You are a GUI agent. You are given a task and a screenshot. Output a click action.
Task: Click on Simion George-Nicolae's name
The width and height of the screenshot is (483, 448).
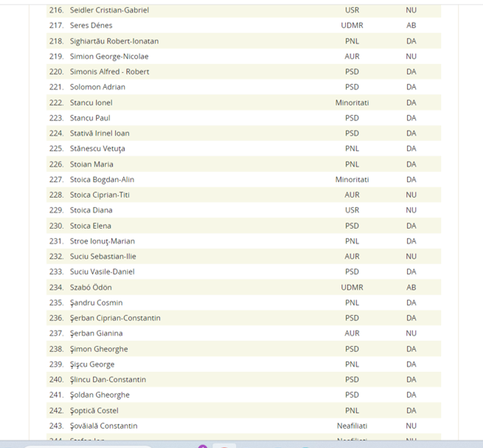[x=108, y=57]
